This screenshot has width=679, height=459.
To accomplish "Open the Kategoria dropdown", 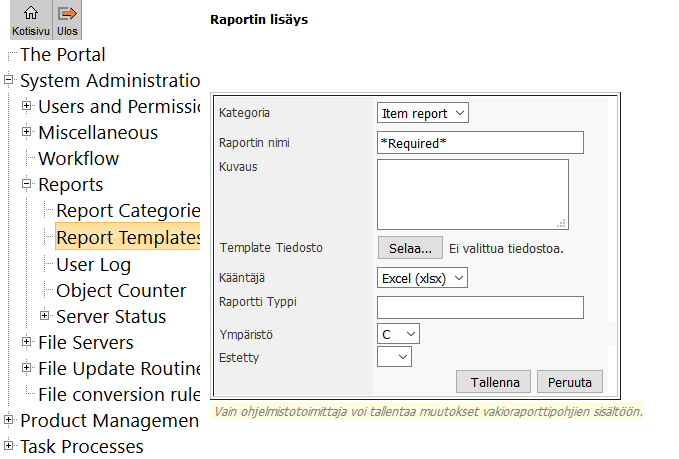I will (x=422, y=114).
